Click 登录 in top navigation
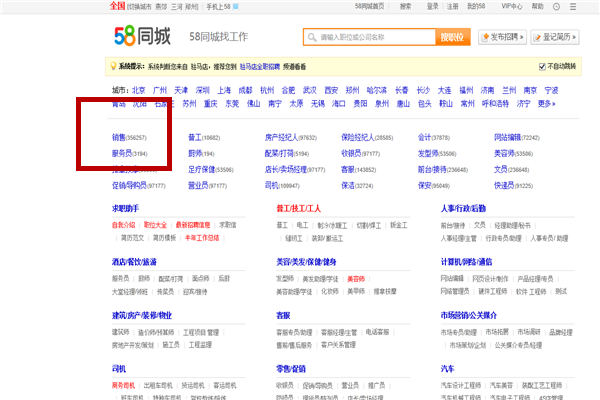The width and height of the screenshot is (600, 400). click(433, 7)
